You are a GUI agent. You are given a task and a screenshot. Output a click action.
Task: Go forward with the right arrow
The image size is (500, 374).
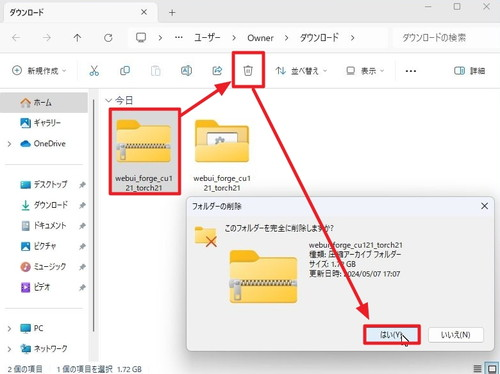47,38
